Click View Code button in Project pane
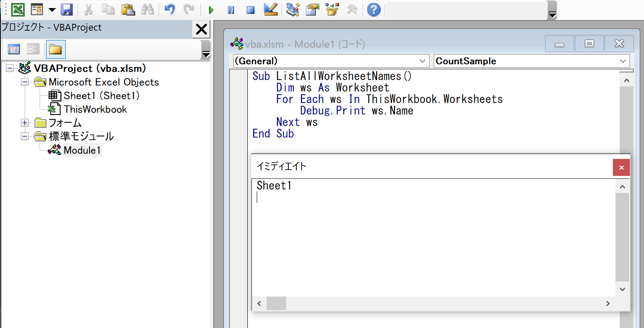Screen dimensions: 644x328 [x=14, y=50]
